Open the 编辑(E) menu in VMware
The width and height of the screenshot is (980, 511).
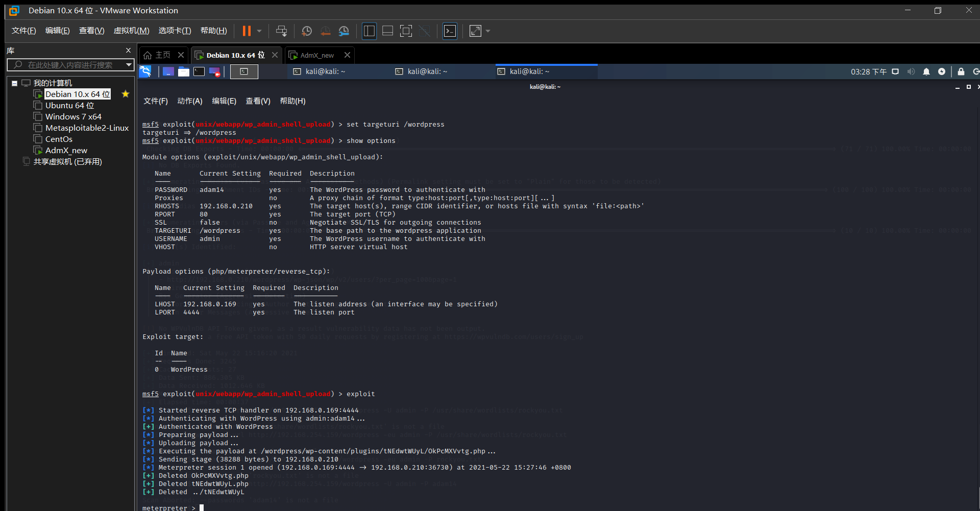coord(58,31)
